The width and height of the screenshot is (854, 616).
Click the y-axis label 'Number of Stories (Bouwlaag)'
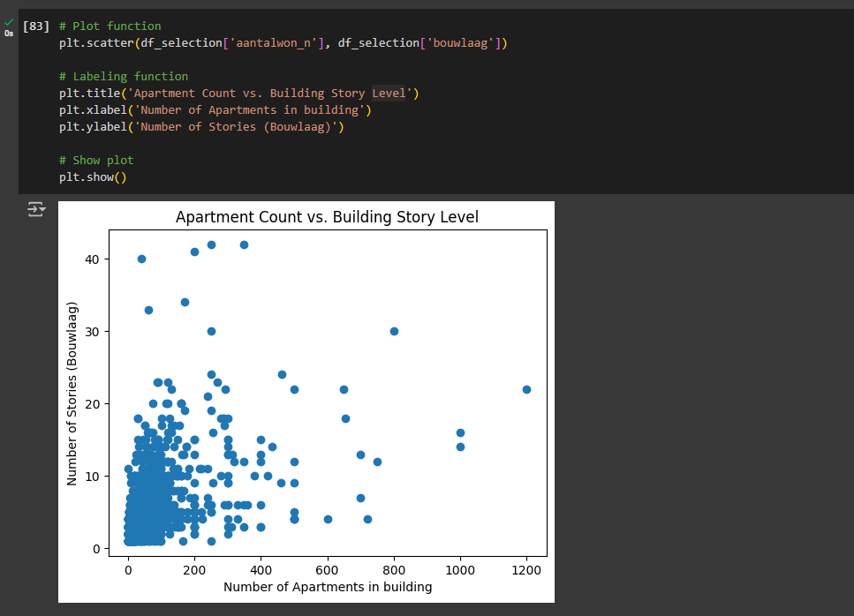(x=72, y=394)
